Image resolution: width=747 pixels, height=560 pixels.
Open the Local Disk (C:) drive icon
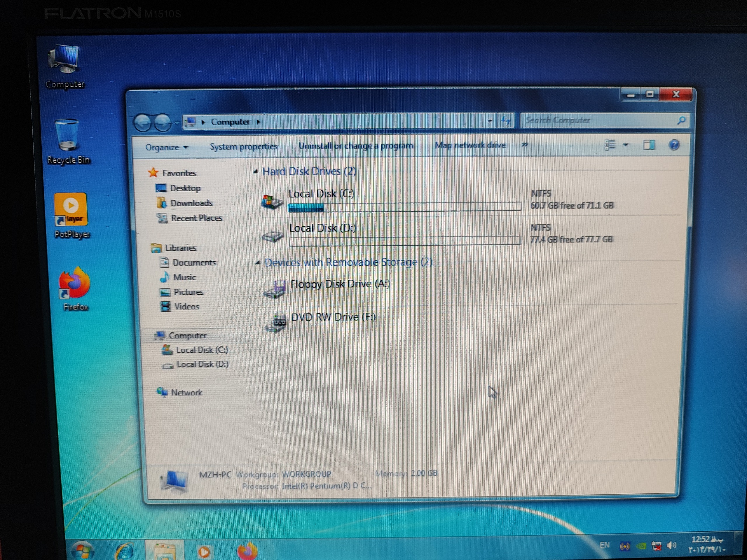[272, 201]
